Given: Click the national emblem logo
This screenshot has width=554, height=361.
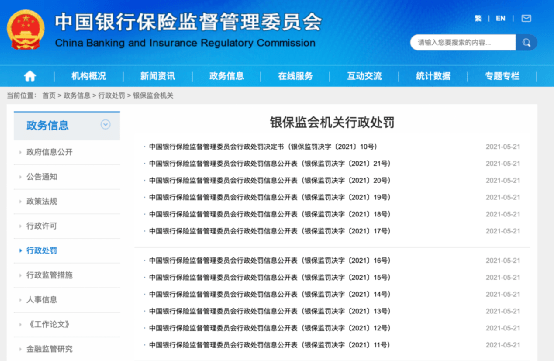Looking at the screenshot, I should [26, 29].
